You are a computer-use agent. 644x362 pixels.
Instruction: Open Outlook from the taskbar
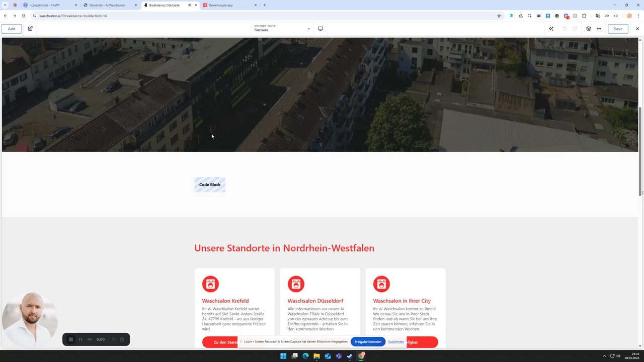coord(328,356)
